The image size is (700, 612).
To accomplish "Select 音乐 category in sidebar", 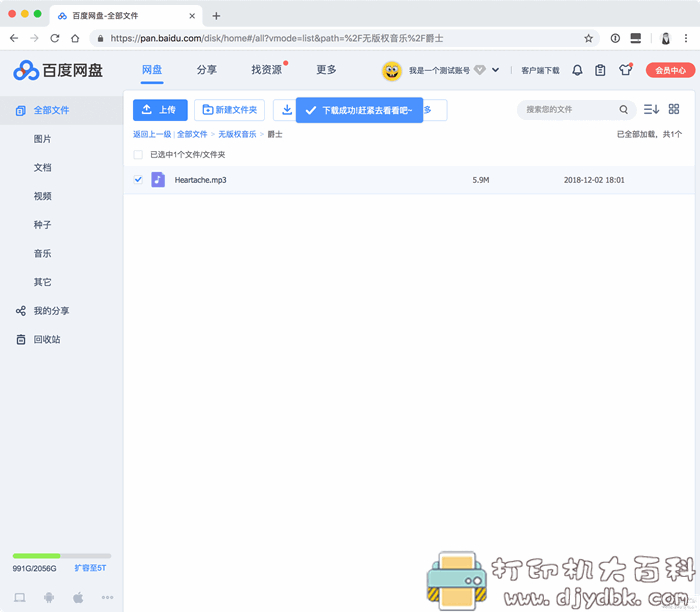I will coord(42,254).
